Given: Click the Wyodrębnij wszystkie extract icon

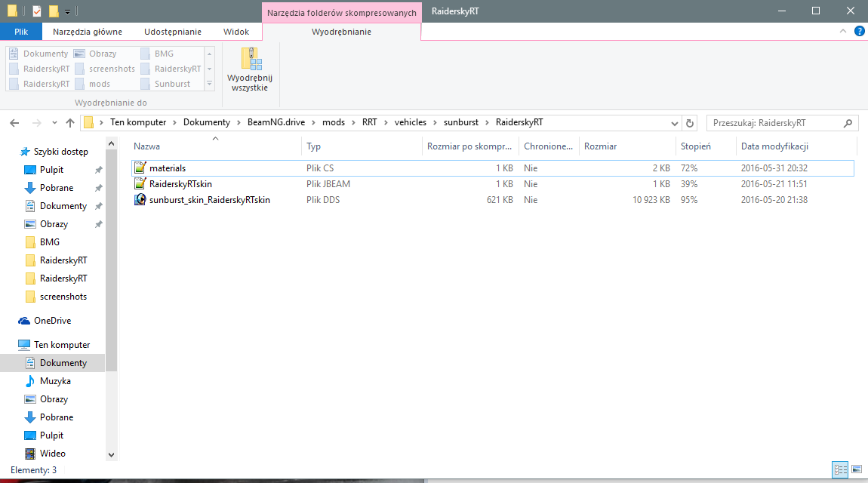Looking at the screenshot, I should click(251, 59).
